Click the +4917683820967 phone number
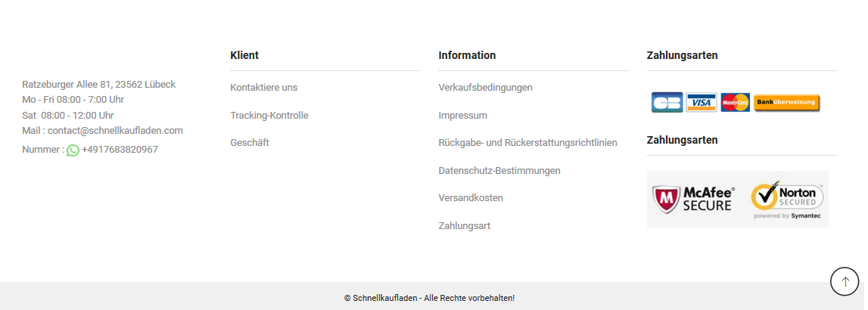Viewport: 868px width, 310px height. (120, 150)
